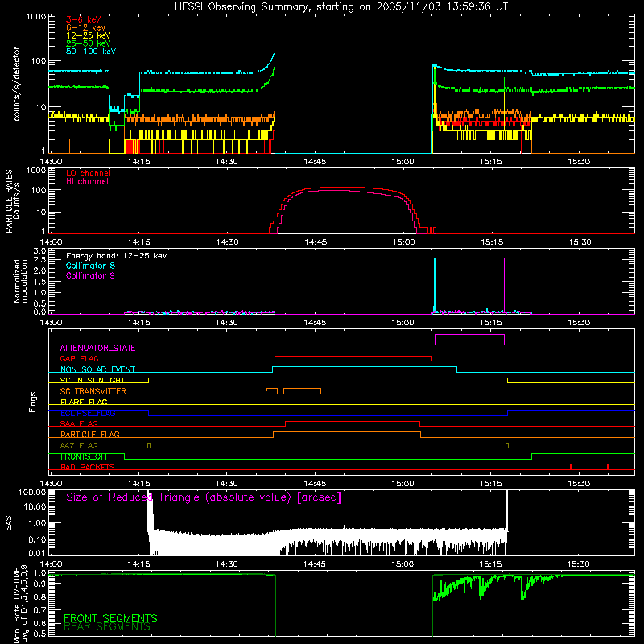The height and width of the screenshot is (644, 644).
Task: Click the cyan 50-100 keV peak before the data gap
Action: point(274,55)
